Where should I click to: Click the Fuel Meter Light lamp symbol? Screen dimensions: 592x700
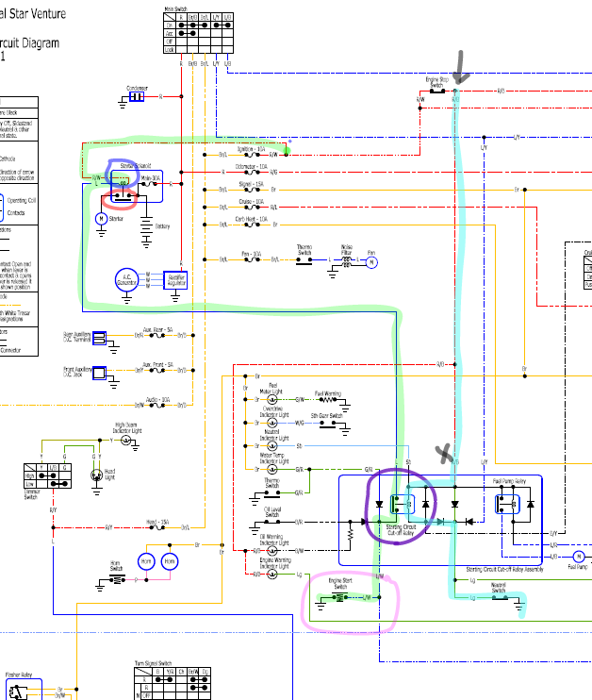pyautogui.click(x=271, y=400)
